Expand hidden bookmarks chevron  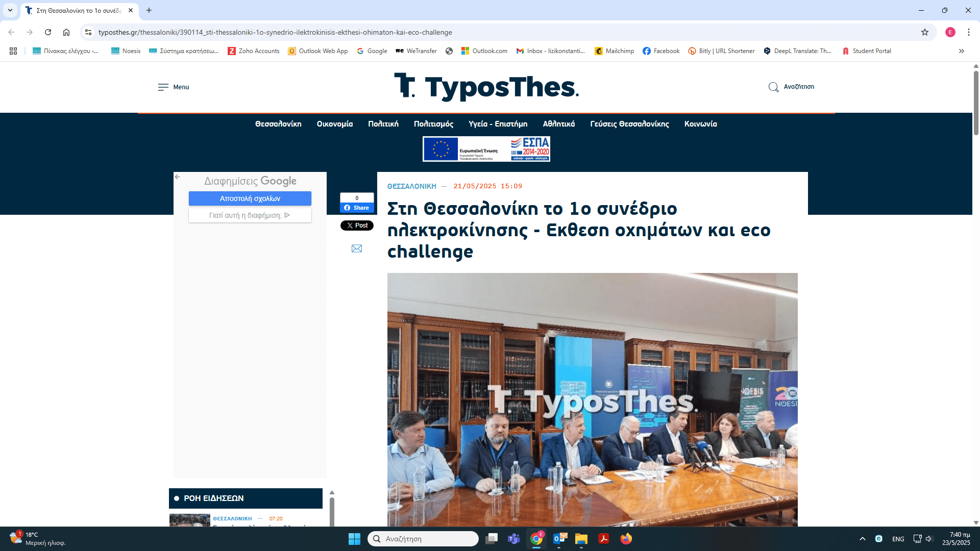[x=961, y=51]
